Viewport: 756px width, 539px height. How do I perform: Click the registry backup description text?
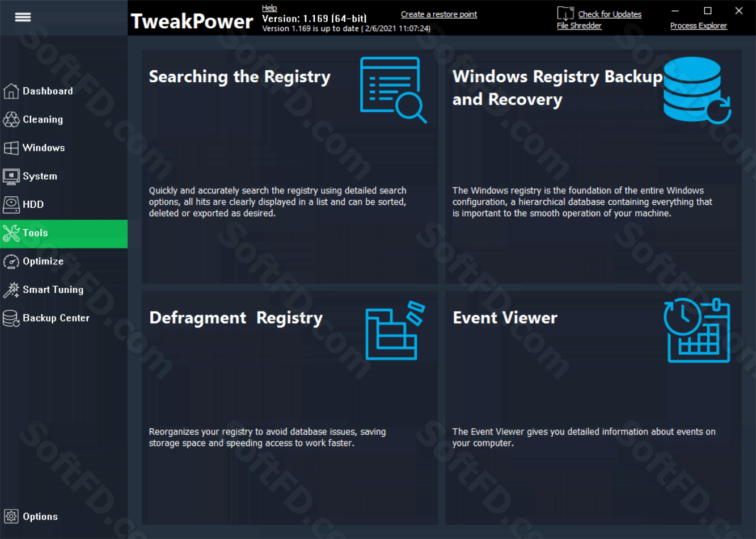582,202
